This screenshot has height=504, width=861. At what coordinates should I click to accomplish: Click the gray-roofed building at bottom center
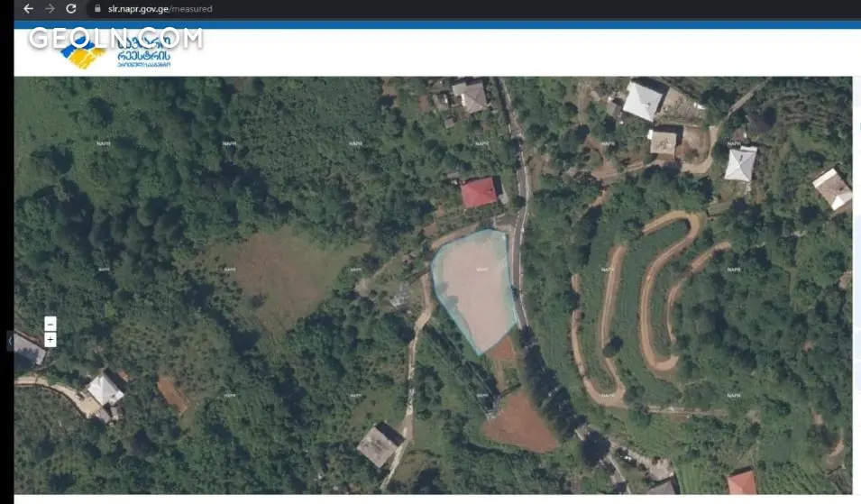coord(379,444)
